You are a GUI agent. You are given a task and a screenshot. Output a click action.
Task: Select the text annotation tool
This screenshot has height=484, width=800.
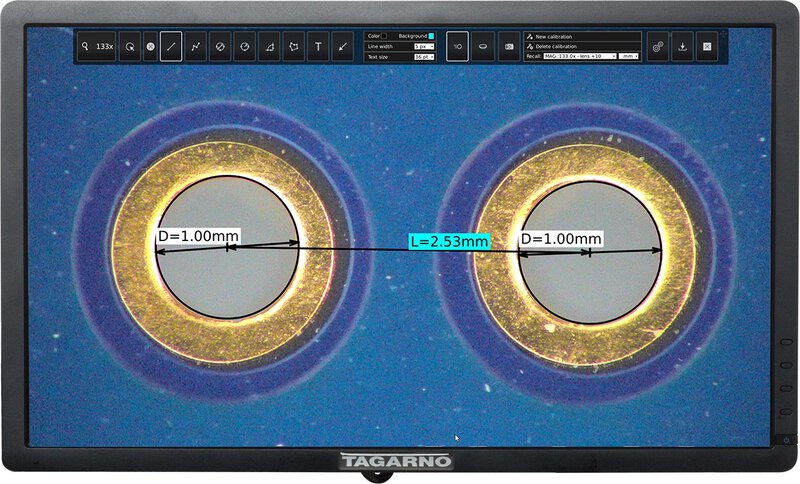tap(318, 46)
